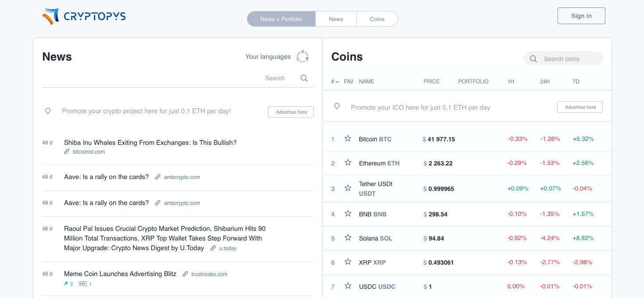
Task: Click LOL reaction icon under Meme Coin article
Action: 83,284
